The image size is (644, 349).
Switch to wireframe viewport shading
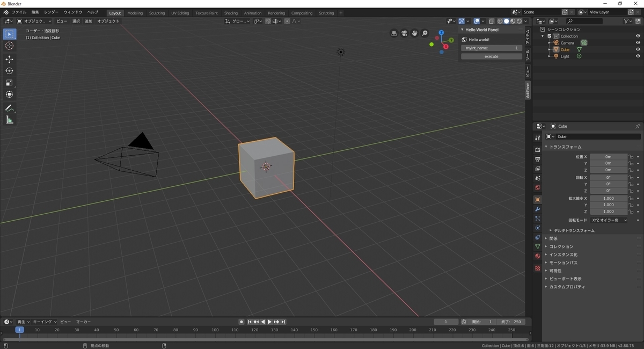(x=500, y=21)
